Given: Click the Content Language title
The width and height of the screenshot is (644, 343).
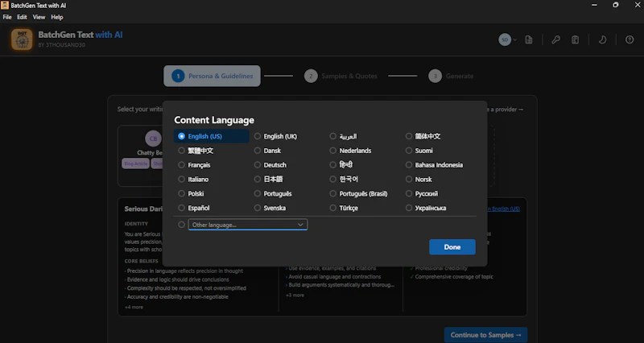Looking at the screenshot, I should [x=214, y=120].
